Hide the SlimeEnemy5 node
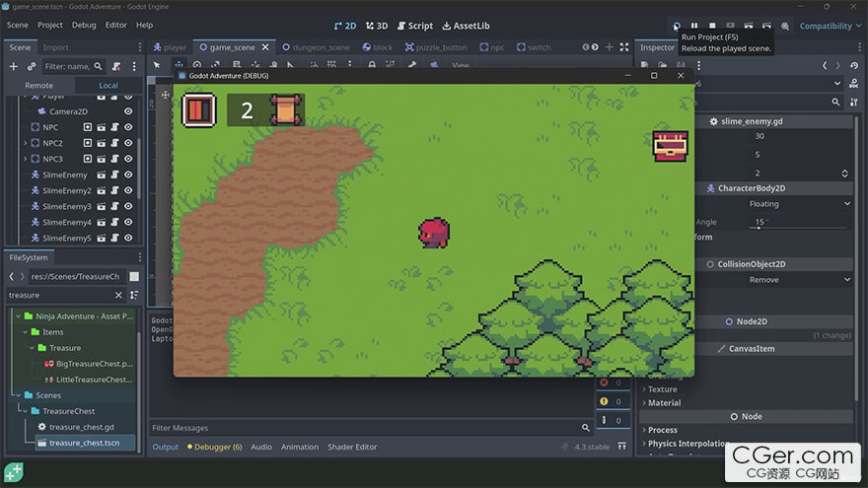Viewport: 868px width, 488px height. (128, 238)
